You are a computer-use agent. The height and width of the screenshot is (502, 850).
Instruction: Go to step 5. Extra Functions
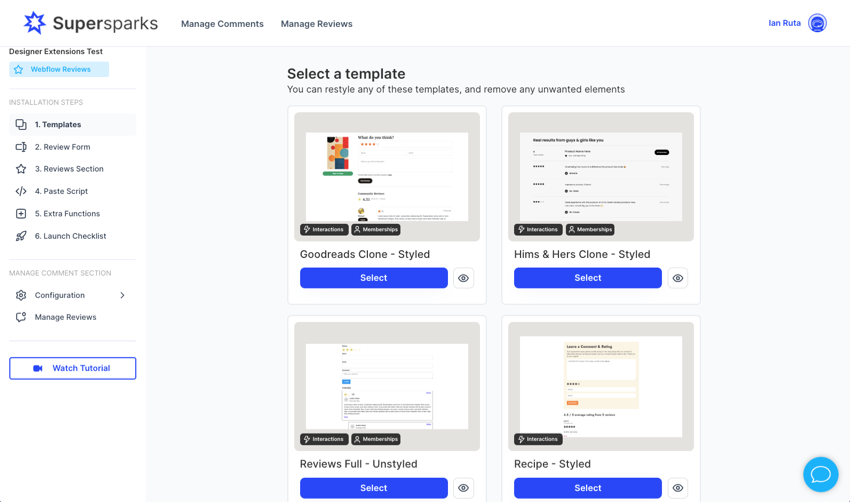tap(73, 214)
